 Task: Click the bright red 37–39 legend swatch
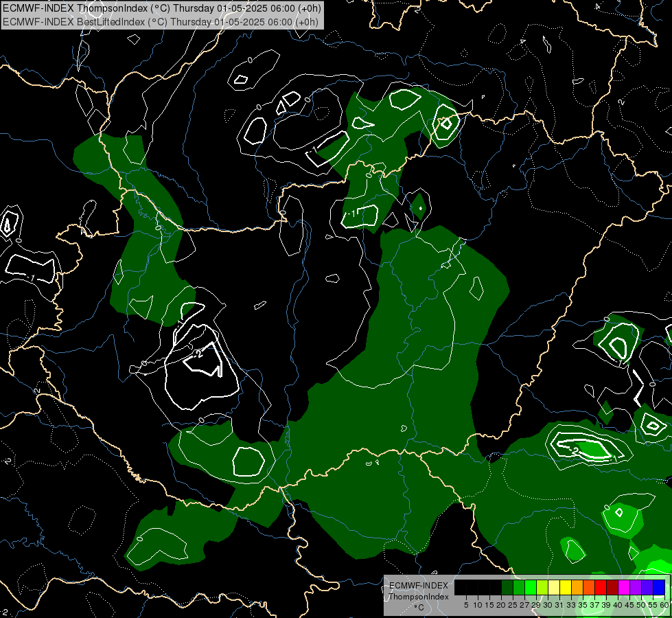601,587
